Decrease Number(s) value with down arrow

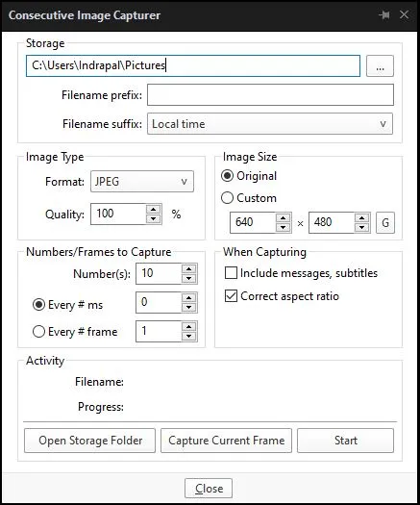(x=189, y=278)
